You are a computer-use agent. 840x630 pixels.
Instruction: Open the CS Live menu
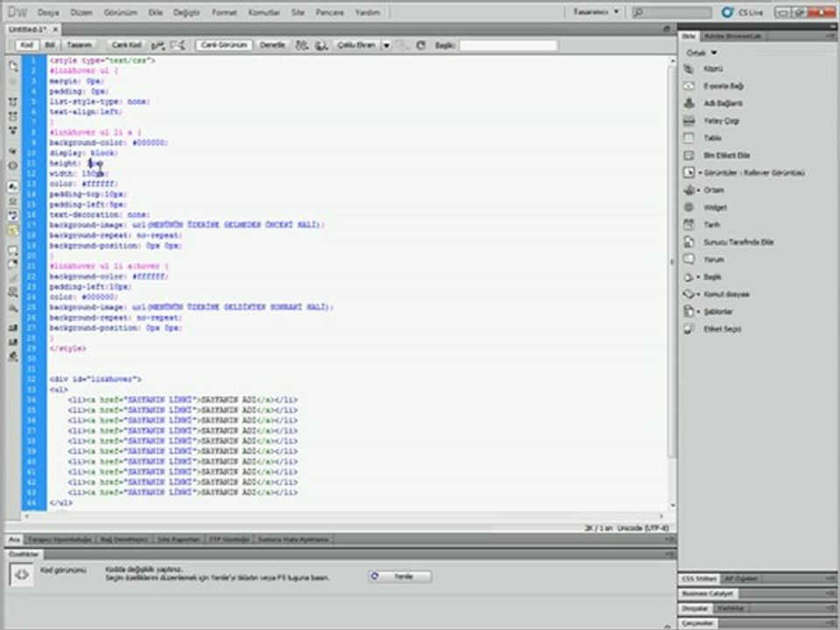tap(743, 12)
